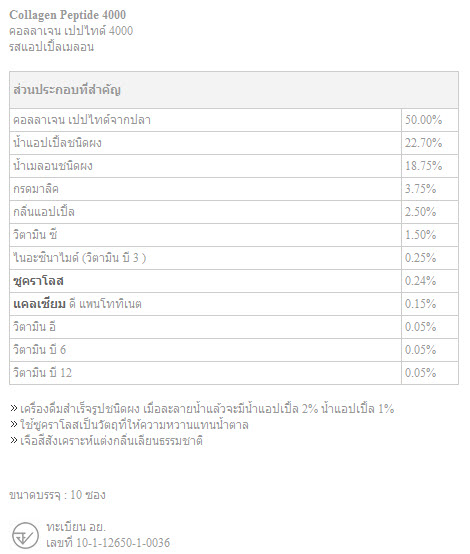
Task: Click the วิตามิน บี 6 row
Action: pos(234,350)
